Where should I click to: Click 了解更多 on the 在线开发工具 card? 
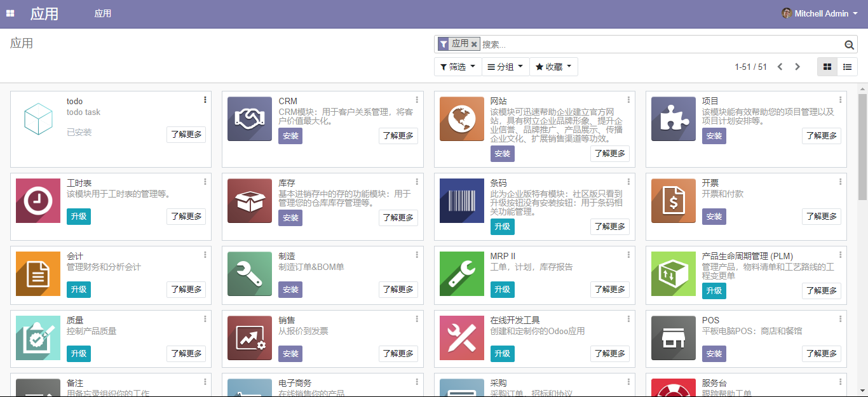coord(610,354)
